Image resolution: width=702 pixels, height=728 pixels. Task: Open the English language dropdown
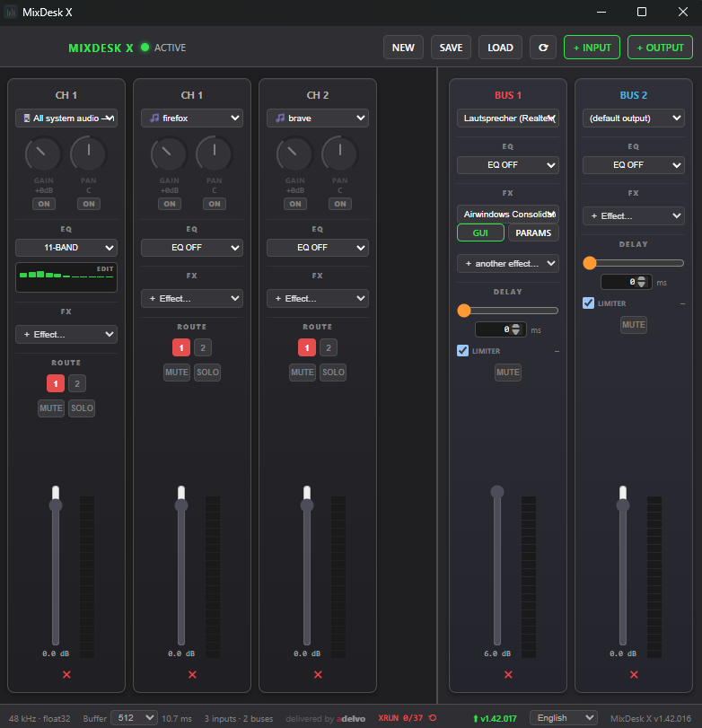coord(563,718)
